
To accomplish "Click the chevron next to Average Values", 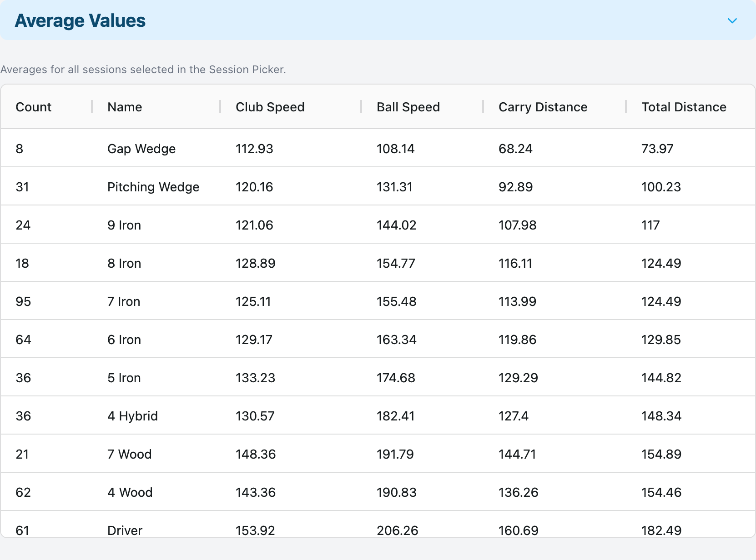I will (x=732, y=20).
